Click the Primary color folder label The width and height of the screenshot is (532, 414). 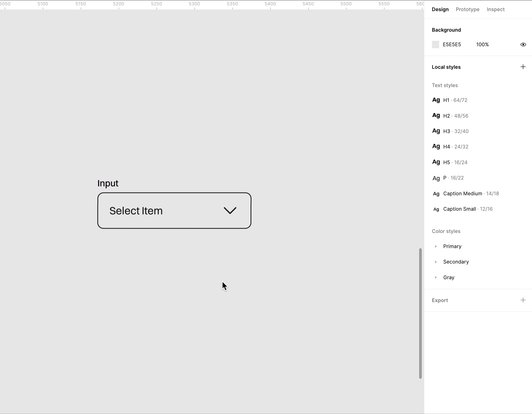coord(452,246)
